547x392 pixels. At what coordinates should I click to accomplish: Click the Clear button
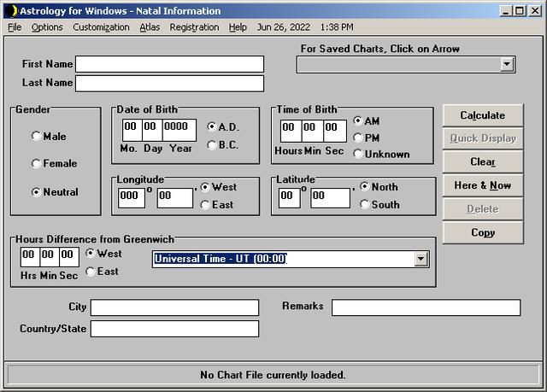(483, 161)
